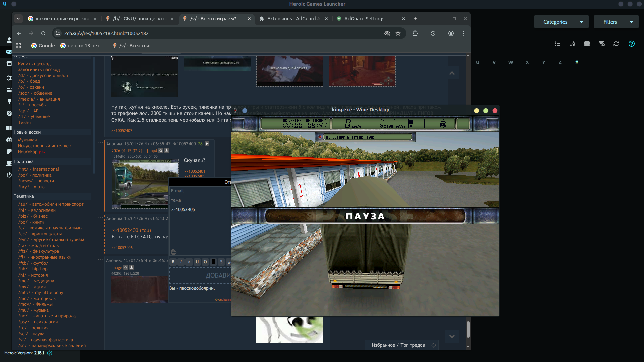This screenshot has height=362, width=644.
Task: Expand the Categories dropdown arrow
Action: [582, 22]
